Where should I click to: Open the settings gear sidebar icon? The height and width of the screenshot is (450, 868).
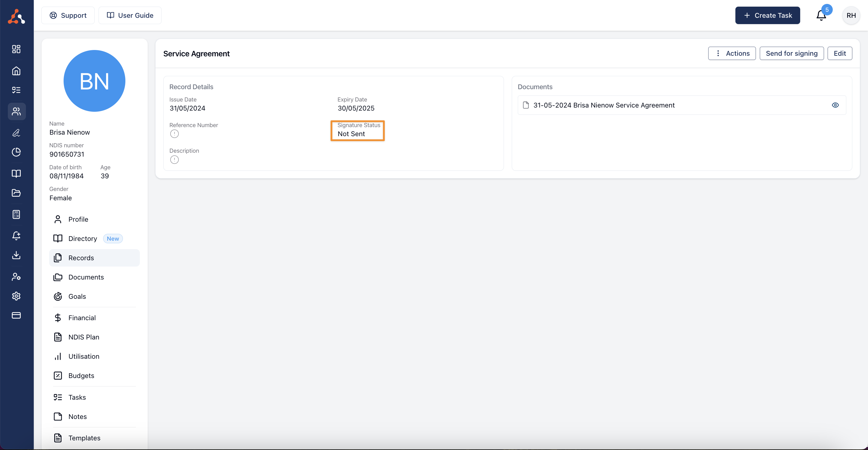pyautogui.click(x=16, y=296)
